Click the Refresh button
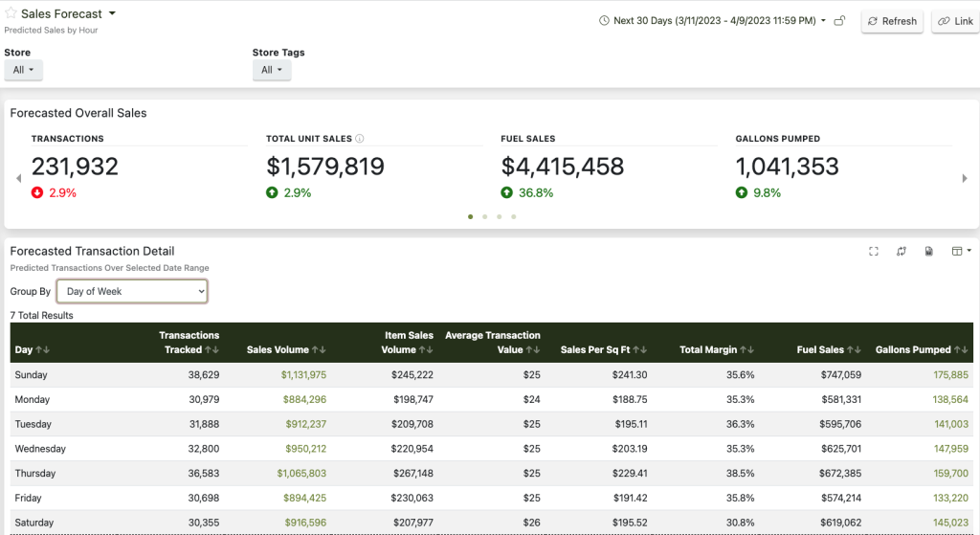 tap(893, 21)
